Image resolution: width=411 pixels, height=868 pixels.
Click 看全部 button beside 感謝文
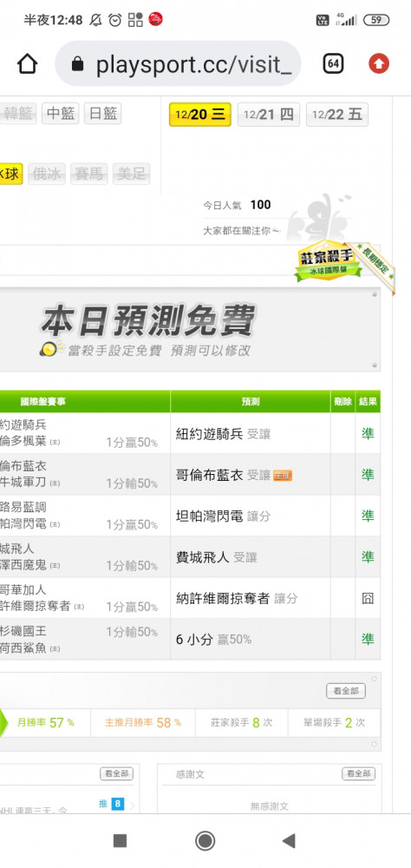(358, 774)
